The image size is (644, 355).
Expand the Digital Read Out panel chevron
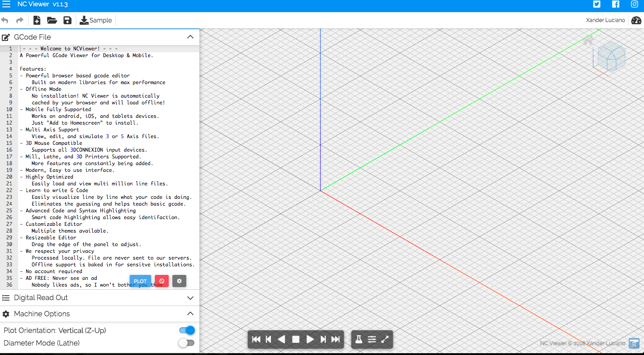[190, 298]
